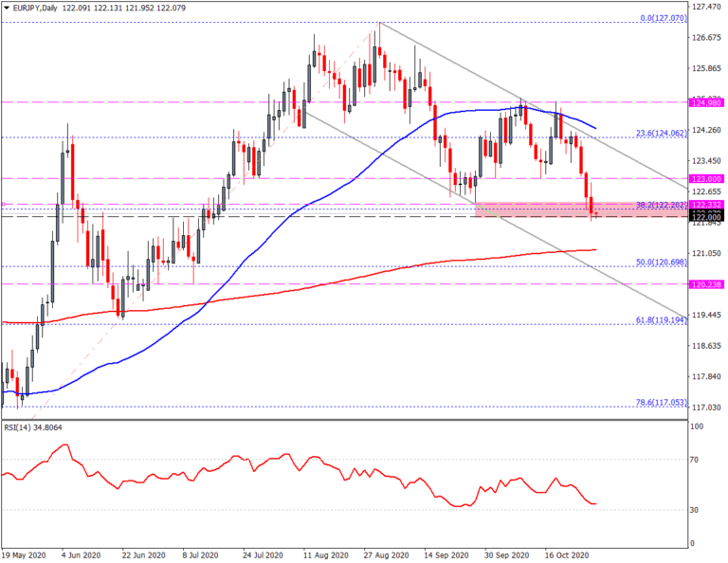
Task: Click the 127.470 value on price axis
Action: pos(706,7)
